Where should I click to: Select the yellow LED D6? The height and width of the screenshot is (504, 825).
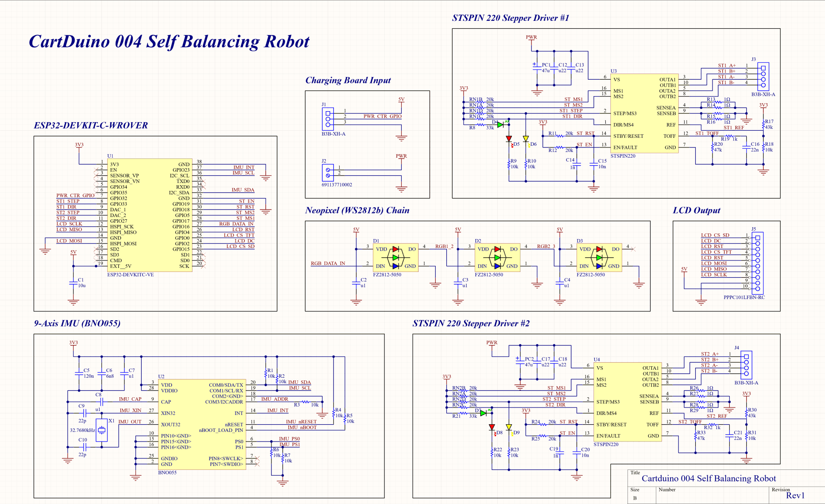(x=526, y=139)
